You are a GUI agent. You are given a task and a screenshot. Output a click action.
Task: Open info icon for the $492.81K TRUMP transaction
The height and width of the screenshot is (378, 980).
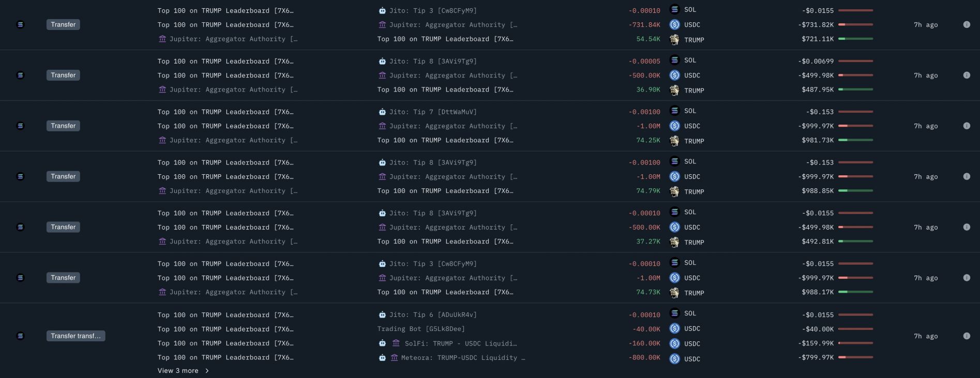(x=966, y=227)
